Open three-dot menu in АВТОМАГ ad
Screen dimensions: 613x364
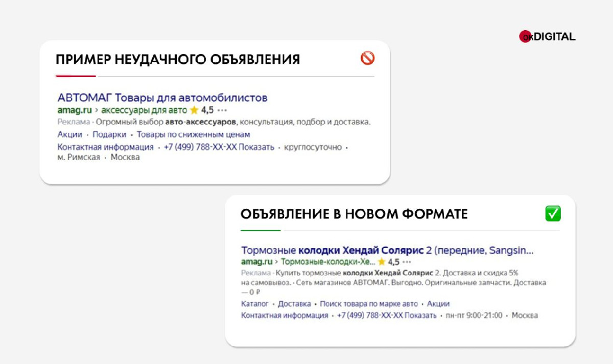click(x=222, y=110)
